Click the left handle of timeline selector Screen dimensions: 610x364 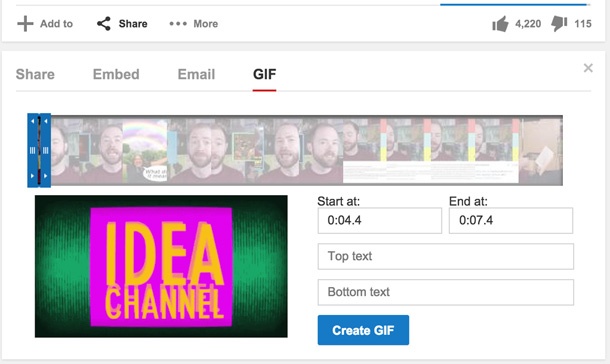33,150
